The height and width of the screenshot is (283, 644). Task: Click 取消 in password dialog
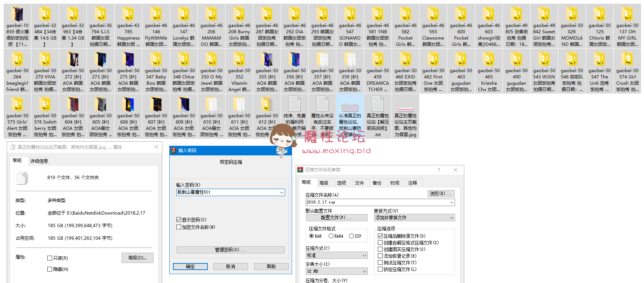click(231, 266)
